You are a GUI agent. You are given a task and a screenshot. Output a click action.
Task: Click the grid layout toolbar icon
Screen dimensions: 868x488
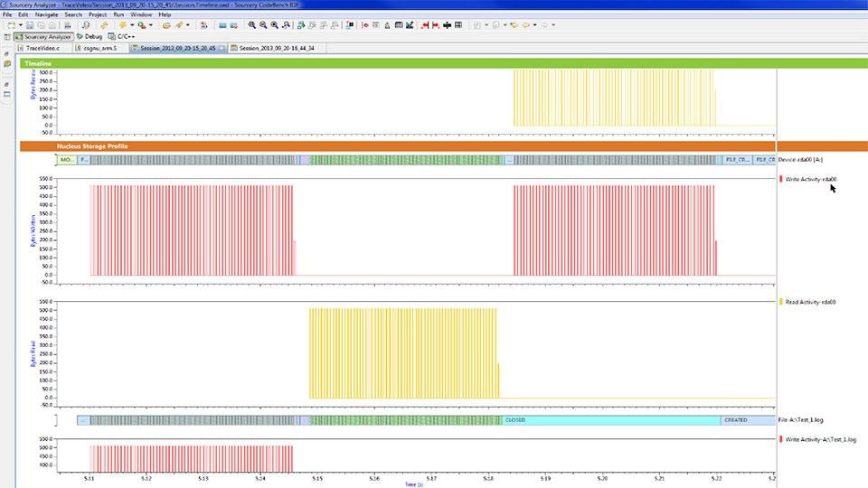(x=458, y=25)
